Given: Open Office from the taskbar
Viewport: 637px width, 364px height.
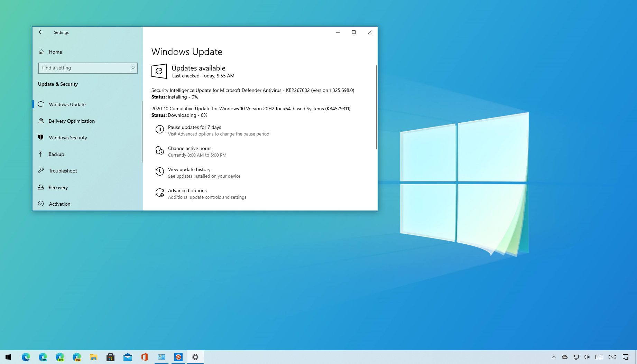Looking at the screenshot, I should pyautogui.click(x=145, y=357).
